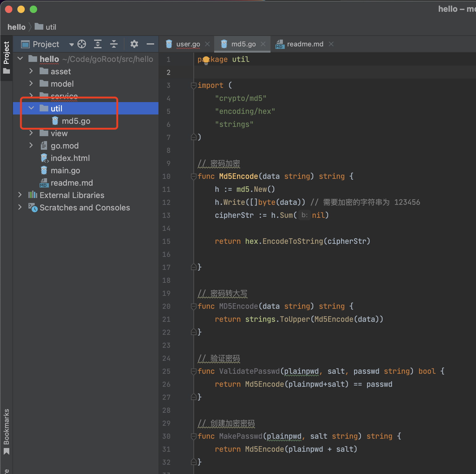The height and width of the screenshot is (474, 476).
Task: Select the asset folder
Action: [x=61, y=71]
